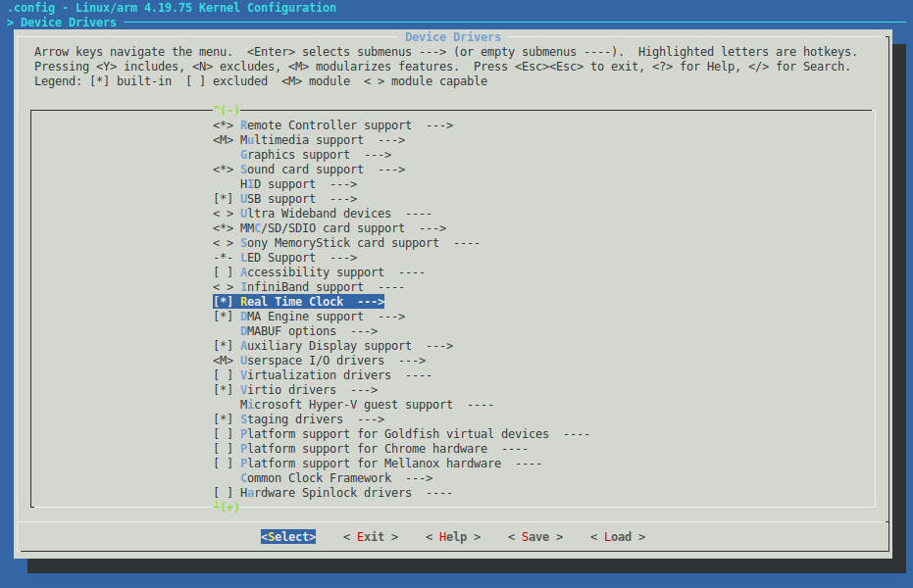Click the Select button

(288, 537)
